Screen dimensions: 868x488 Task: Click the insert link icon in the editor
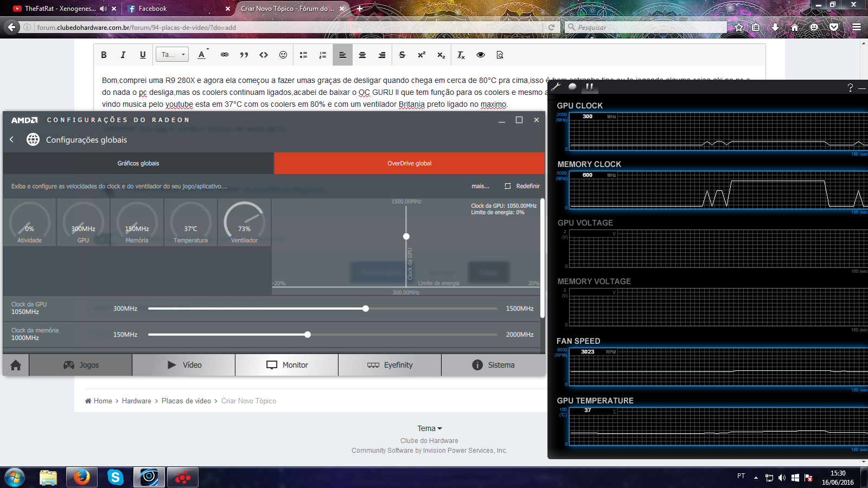point(225,55)
